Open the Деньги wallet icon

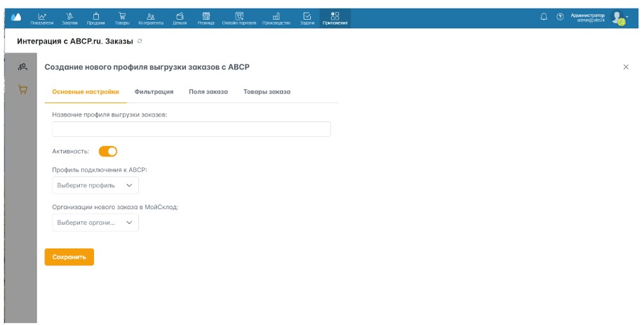[180, 18]
